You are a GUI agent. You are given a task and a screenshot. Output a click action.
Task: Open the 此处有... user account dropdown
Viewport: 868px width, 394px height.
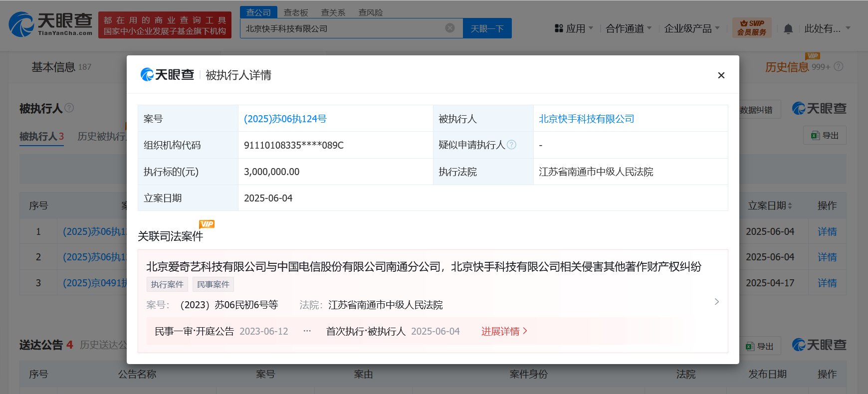(x=827, y=28)
